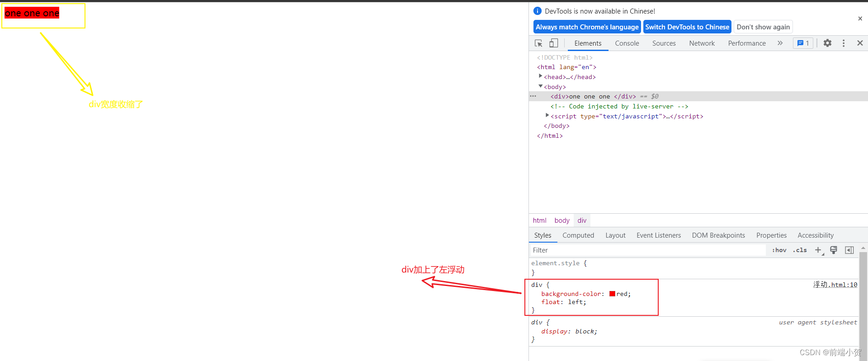
Task: Click the info icon in the notification
Action: click(538, 11)
